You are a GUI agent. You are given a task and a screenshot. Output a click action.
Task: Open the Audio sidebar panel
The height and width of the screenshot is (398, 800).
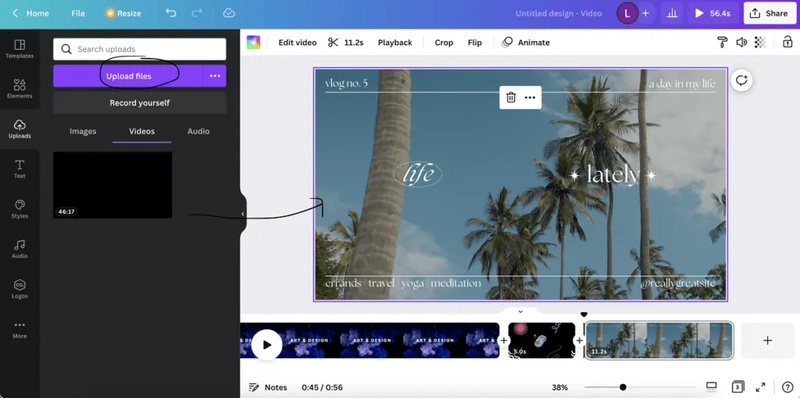click(19, 249)
